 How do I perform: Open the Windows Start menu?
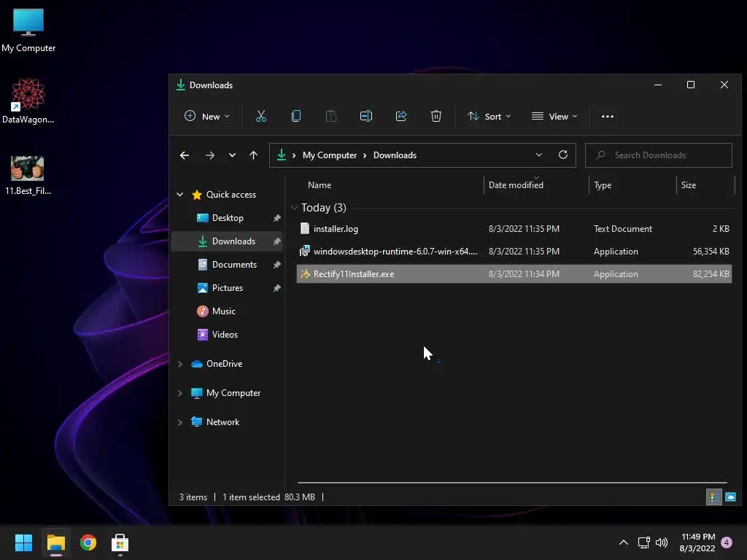(23, 542)
